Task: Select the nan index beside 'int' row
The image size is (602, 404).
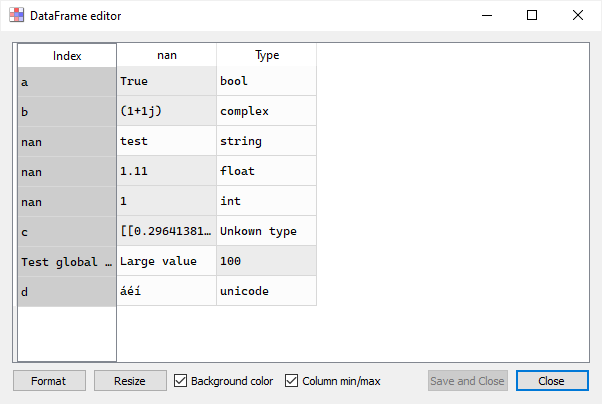Action: coord(67,202)
